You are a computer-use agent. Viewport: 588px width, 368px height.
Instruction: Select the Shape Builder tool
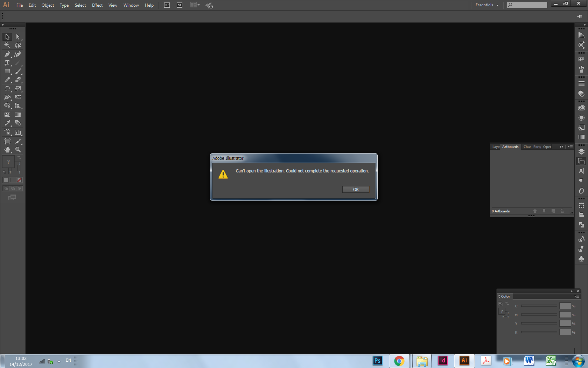click(x=7, y=106)
